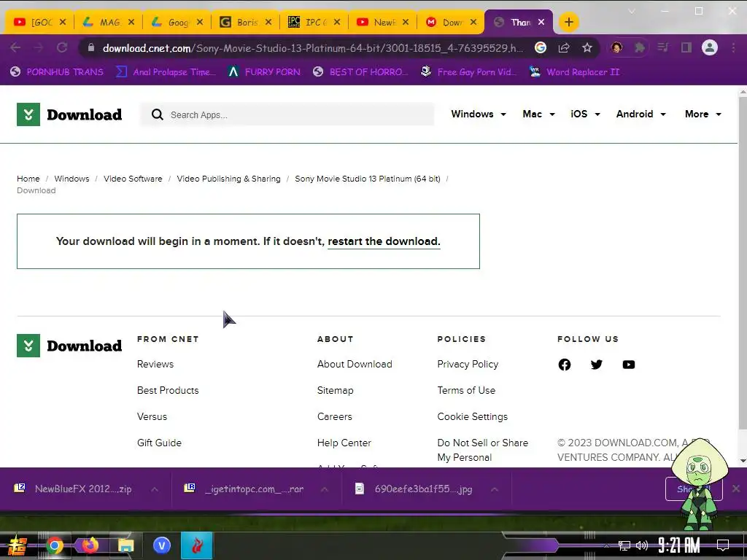The width and height of the screenshot is (747, 560).
Task: Open a new tab with plus button
Action: (568, 22)
